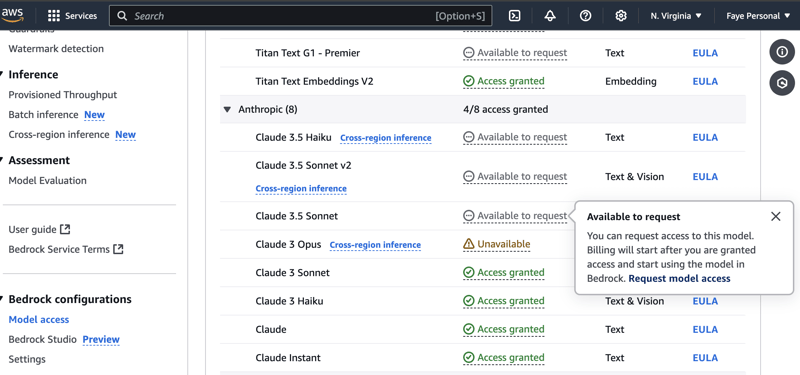Click the hexagon icon below the info button
Image resolution: width=800 pixels, height=375 pixels.
[x=782, y=83]
